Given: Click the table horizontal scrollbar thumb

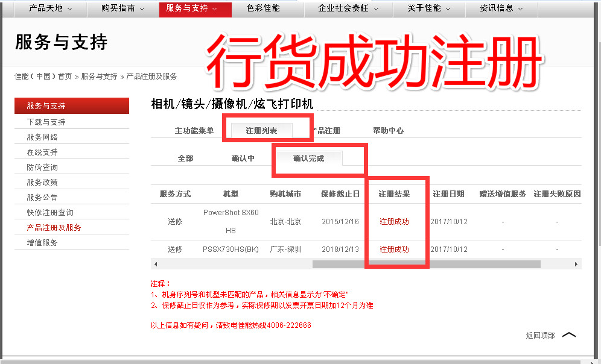Looking at the screenshot, I should [x=427, y=264].
